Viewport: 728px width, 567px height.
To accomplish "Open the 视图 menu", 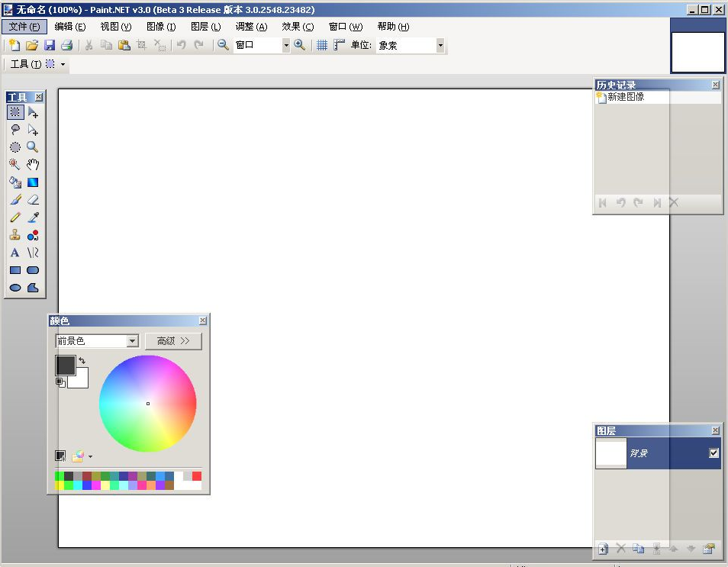I will (116, 27).
